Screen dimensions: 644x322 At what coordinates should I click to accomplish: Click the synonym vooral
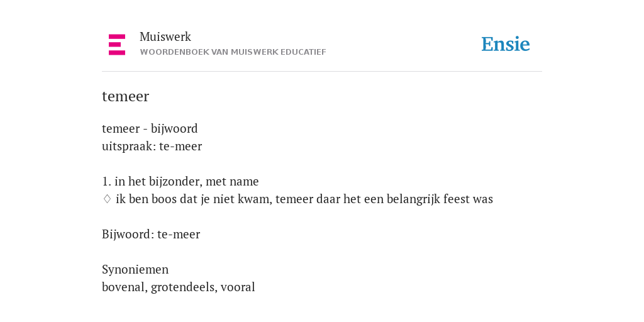pyautogui.click(x=238, y=287)
